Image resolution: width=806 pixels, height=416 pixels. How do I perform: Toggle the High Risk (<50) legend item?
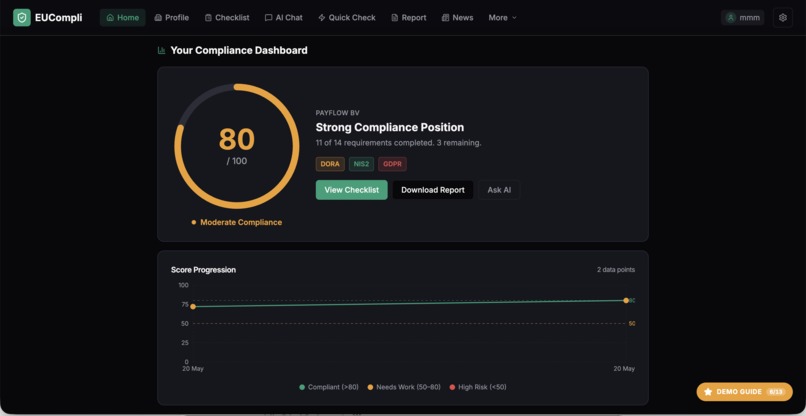[x=478, y=387]
